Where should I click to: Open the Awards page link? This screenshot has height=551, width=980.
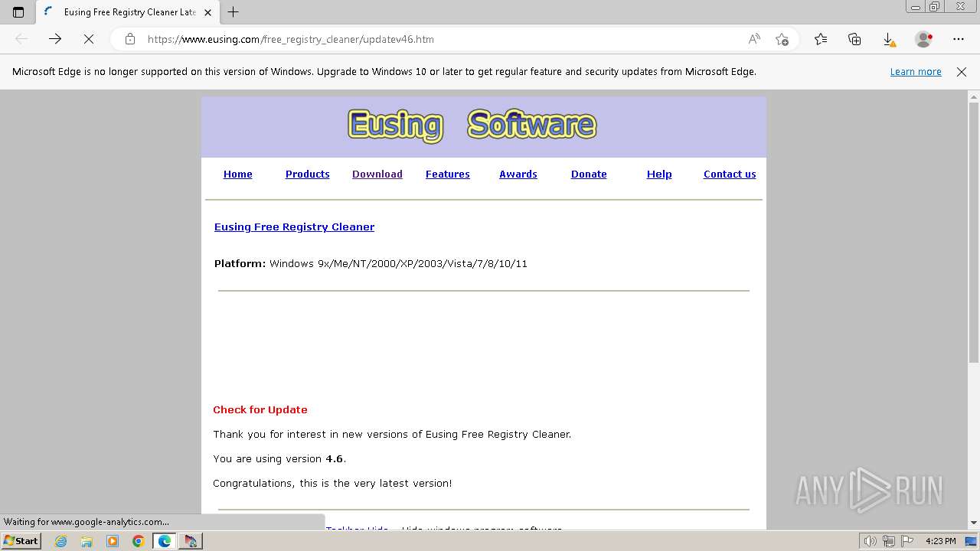click(518, 174)
